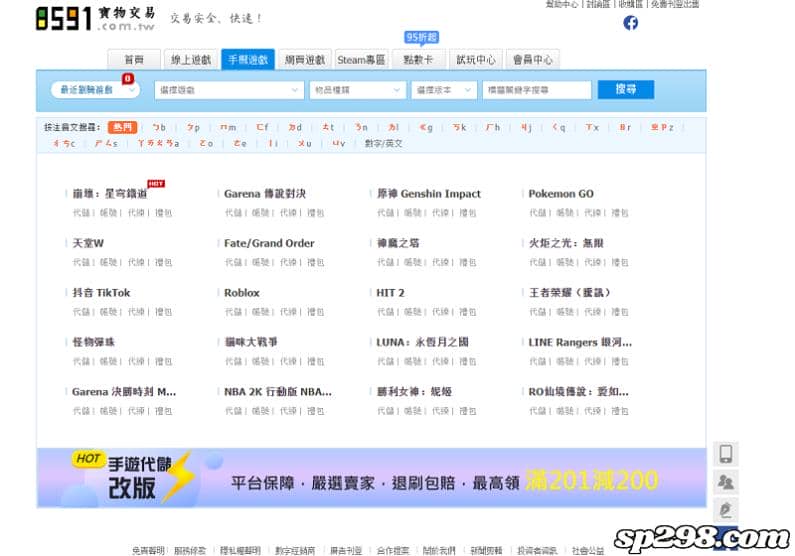Open the LINE Rangers game link
The height and width of the screenshot is (556, 795).
click(x=580, y=342)
